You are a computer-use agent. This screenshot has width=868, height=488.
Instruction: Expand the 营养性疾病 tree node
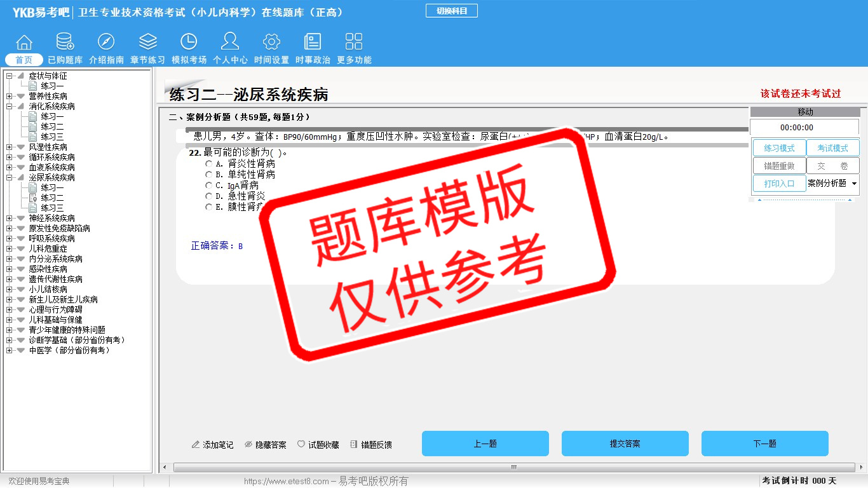pos(9,96)
